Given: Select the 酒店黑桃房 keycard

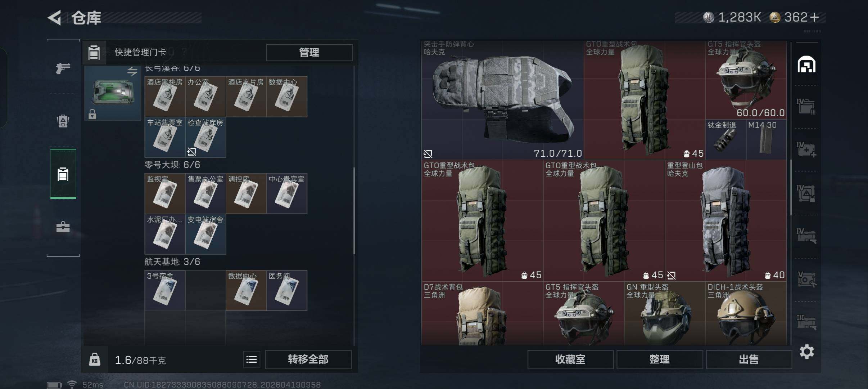Looking at the screenshot, I should click(x=165, y=97).
